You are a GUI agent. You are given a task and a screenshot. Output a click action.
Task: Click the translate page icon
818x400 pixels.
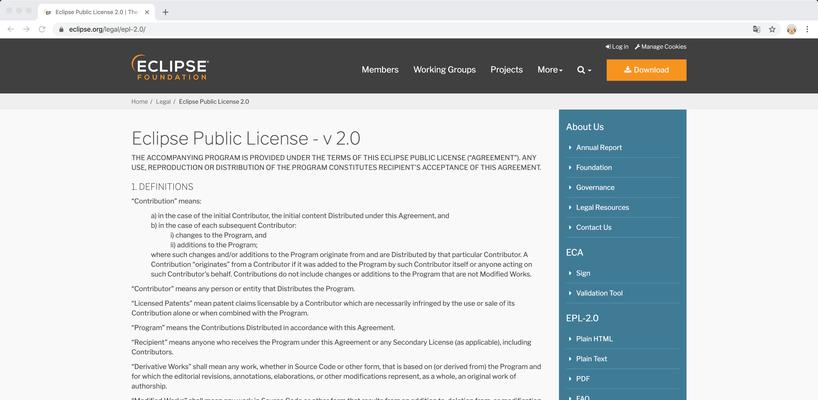pos(756,29)
